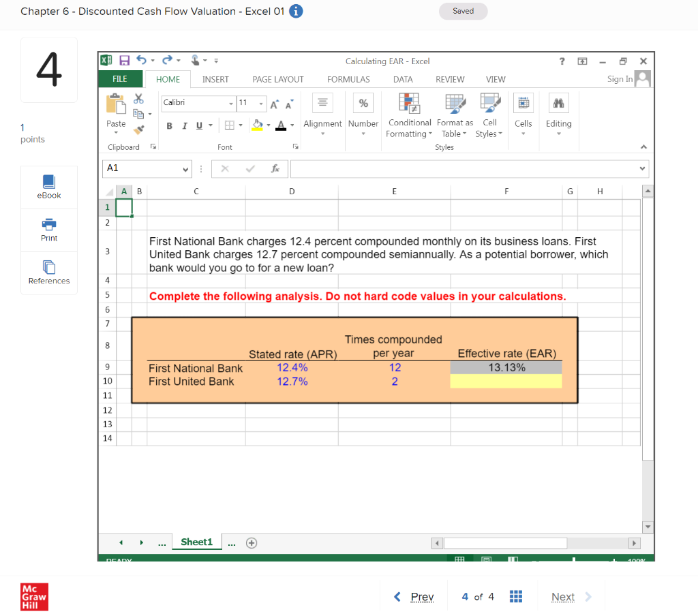The width and height of the screenshot is (698, 616).
Task: Toggle bold formatting
Action: pyautogui.click(x=169, y=126)
